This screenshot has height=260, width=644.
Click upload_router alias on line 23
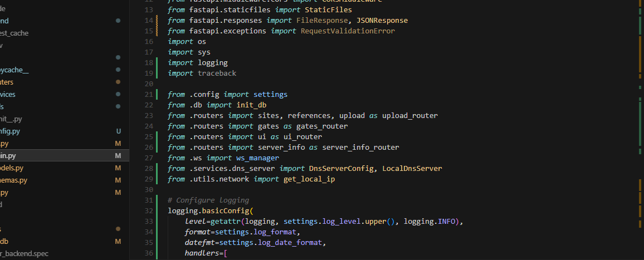409,115
